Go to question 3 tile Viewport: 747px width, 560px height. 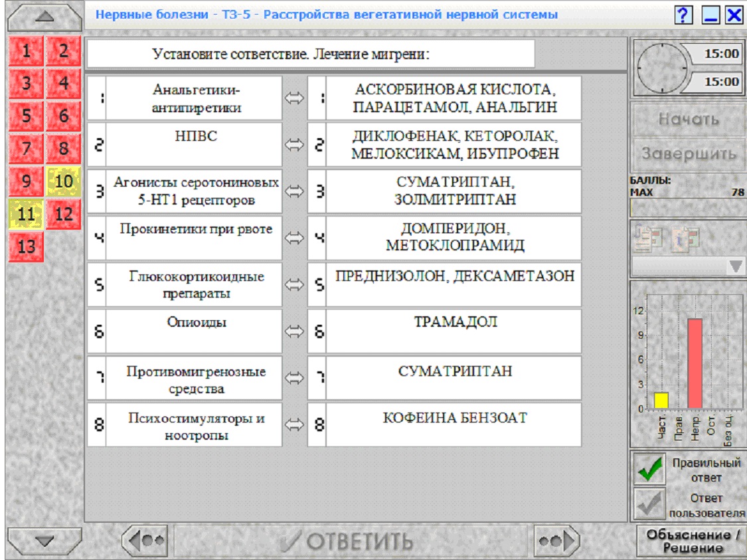[x=26, y=84]
